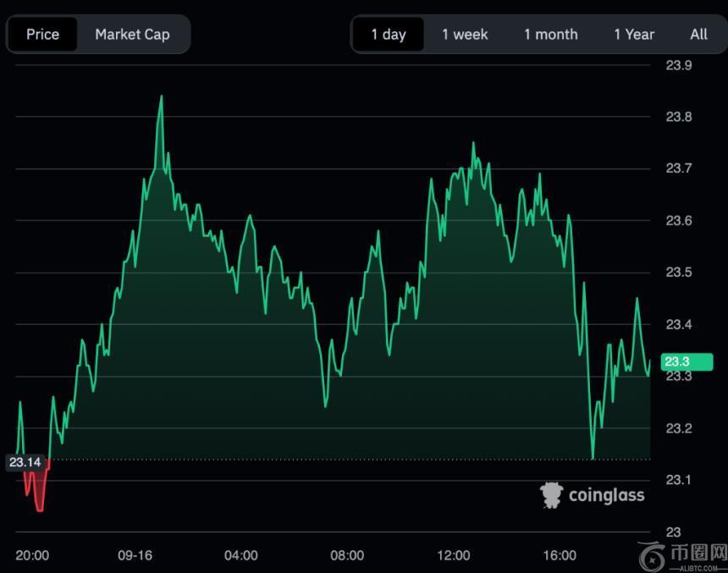Click the highest chart peak near 23.8
The width and height of the screenshot is (728, 573).
161,97
